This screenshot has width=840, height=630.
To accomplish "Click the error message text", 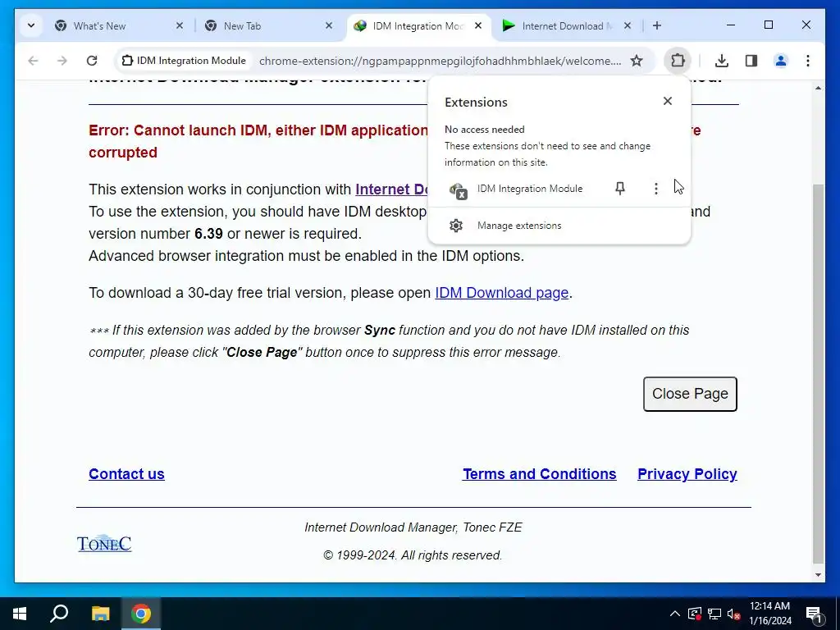I will click(258, 141).
